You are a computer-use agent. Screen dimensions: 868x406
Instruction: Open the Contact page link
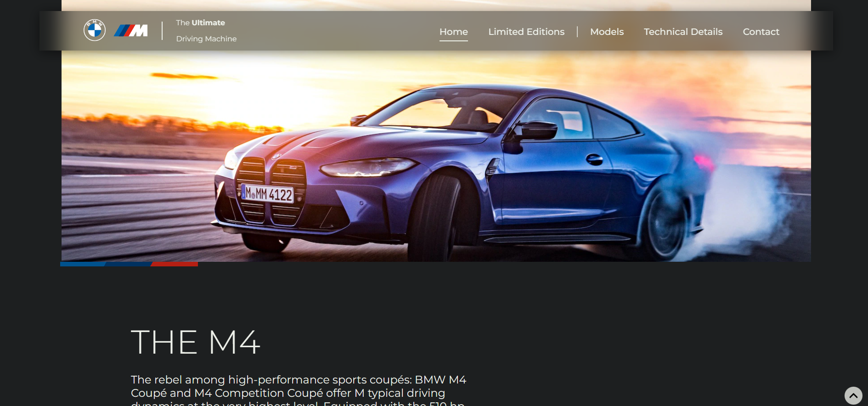(761, 32)
